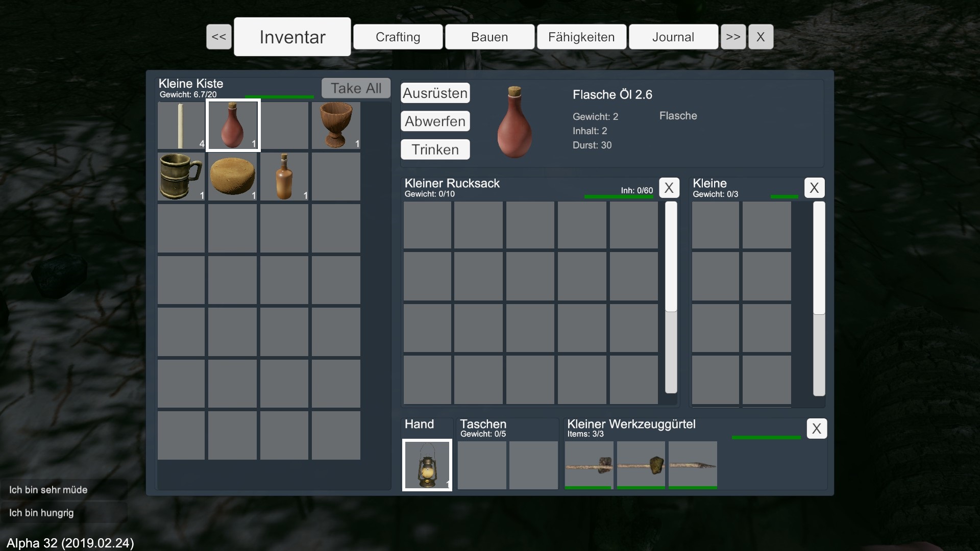Click the lantern in the Hand slot

click(427, 465)
